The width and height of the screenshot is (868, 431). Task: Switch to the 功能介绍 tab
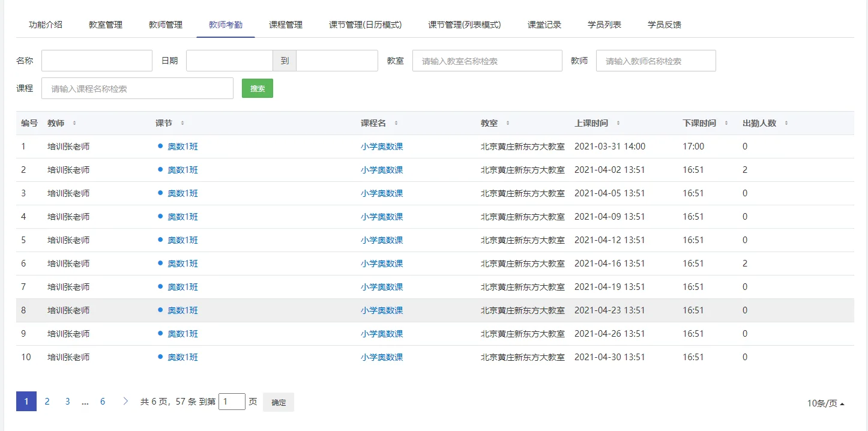[x=46, y=25]
